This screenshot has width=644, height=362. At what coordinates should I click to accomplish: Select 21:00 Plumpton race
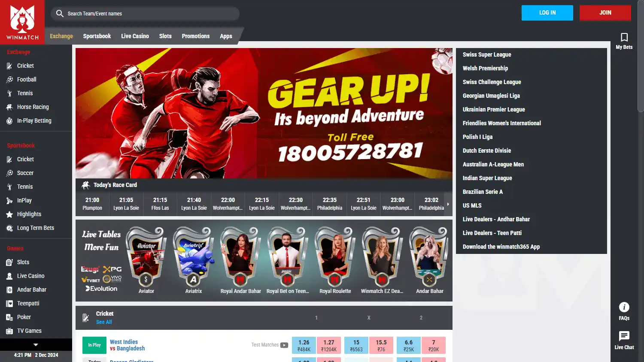tap(92, 204)
